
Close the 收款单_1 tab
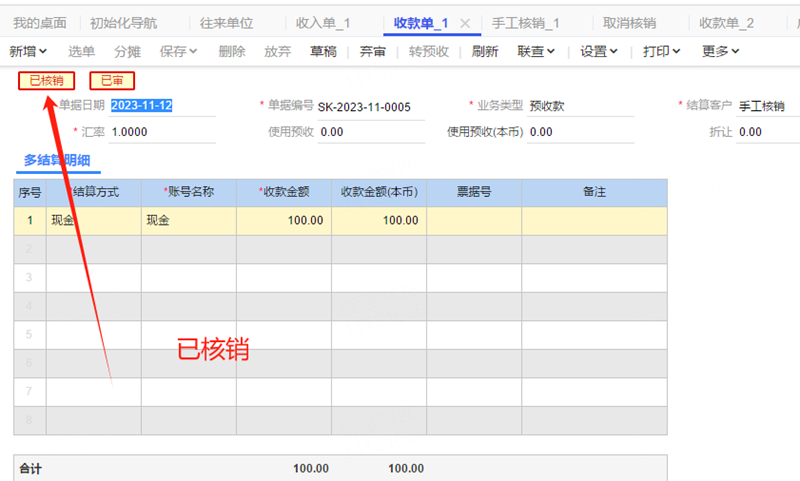coord(465,23)
